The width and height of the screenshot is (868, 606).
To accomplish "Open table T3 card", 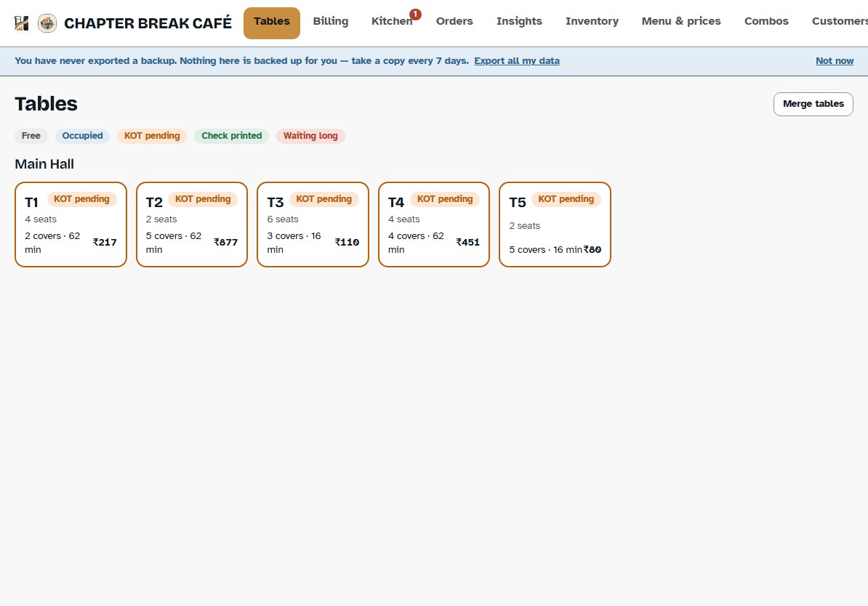I will 313,225.
